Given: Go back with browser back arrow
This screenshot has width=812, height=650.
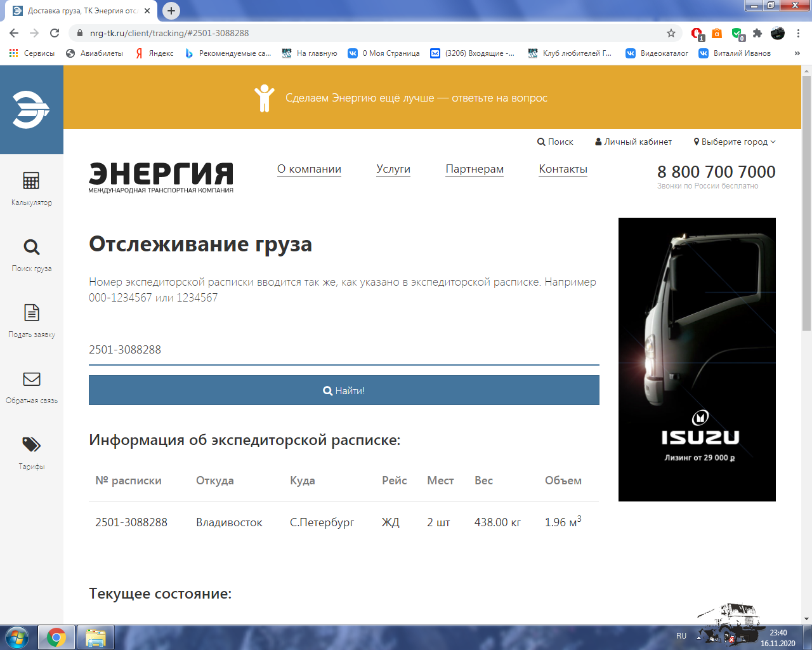Looking at the screenshot, I should pyautogui.click(x=14, y=33).
